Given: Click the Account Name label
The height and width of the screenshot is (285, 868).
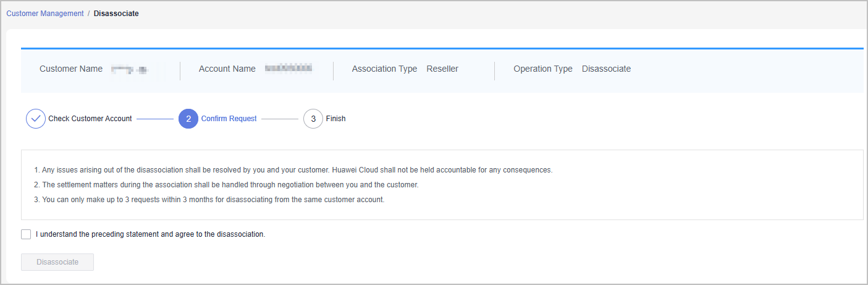Looking at the screenshot, I should point(227,69).
